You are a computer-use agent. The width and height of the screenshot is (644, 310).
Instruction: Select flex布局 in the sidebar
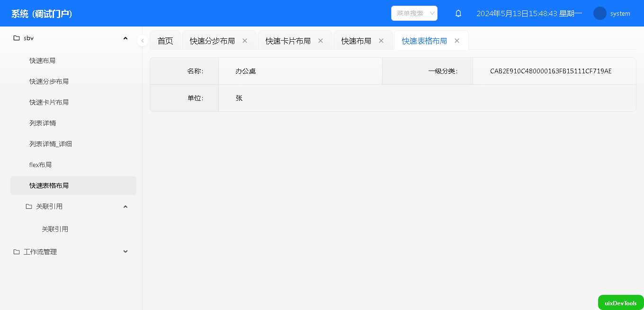tap(40, 165)
